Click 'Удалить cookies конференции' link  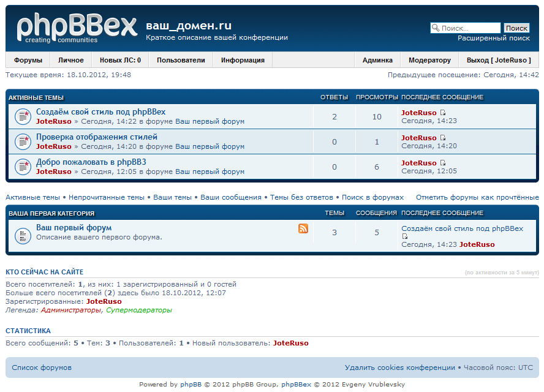point(399,367)
